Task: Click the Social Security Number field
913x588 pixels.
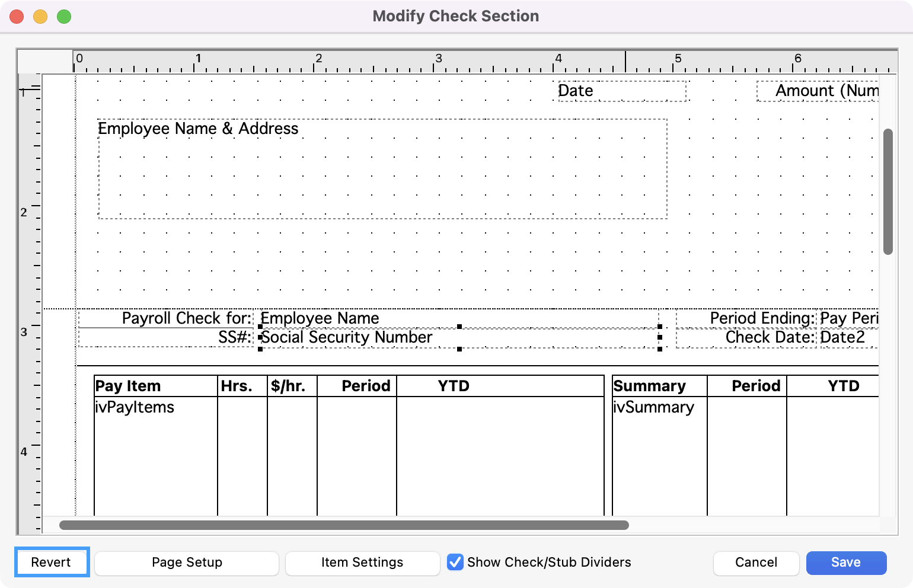Action: [x=458, y=338]
